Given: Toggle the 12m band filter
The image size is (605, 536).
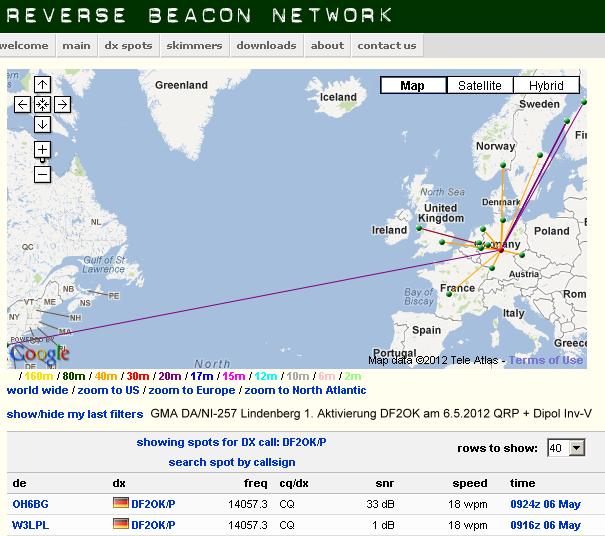Looking at the screenshot, I should (266, 376).
